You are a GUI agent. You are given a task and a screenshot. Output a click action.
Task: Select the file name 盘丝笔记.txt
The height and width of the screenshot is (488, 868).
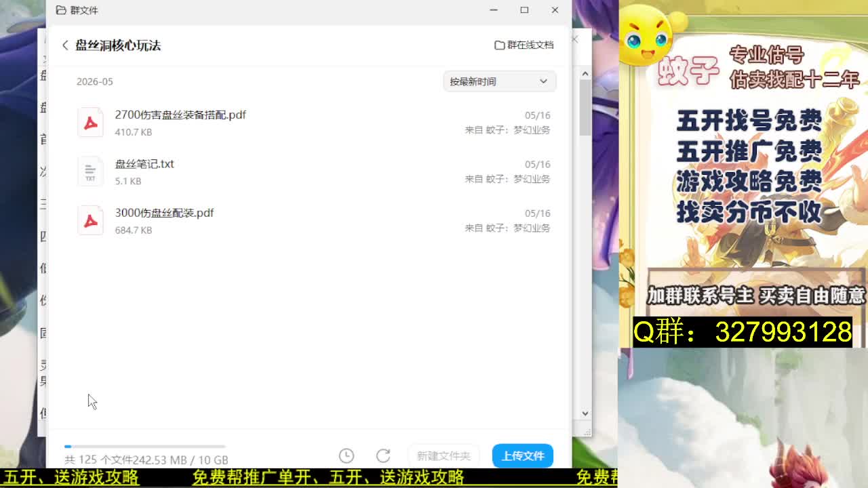coord(144,164)
